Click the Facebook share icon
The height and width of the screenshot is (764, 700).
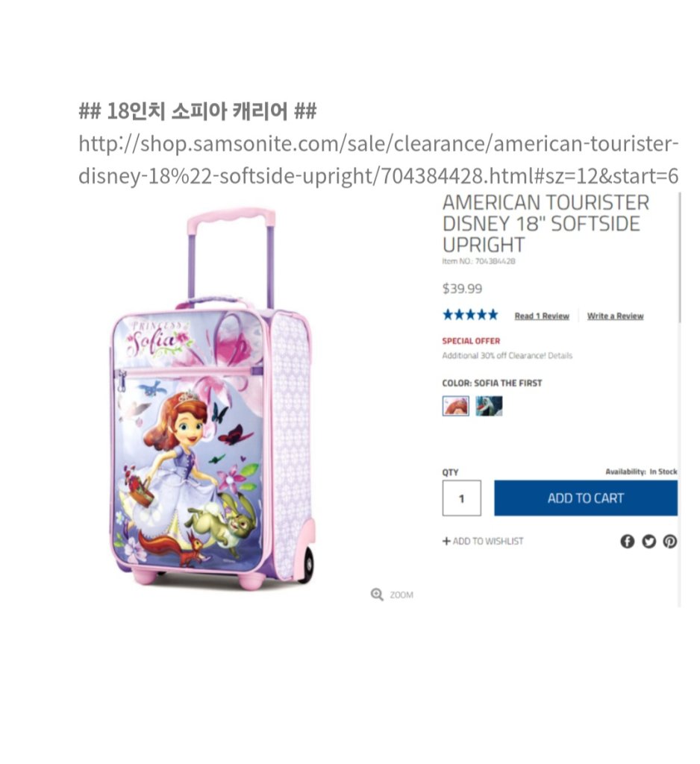click(x=627, y=542)
